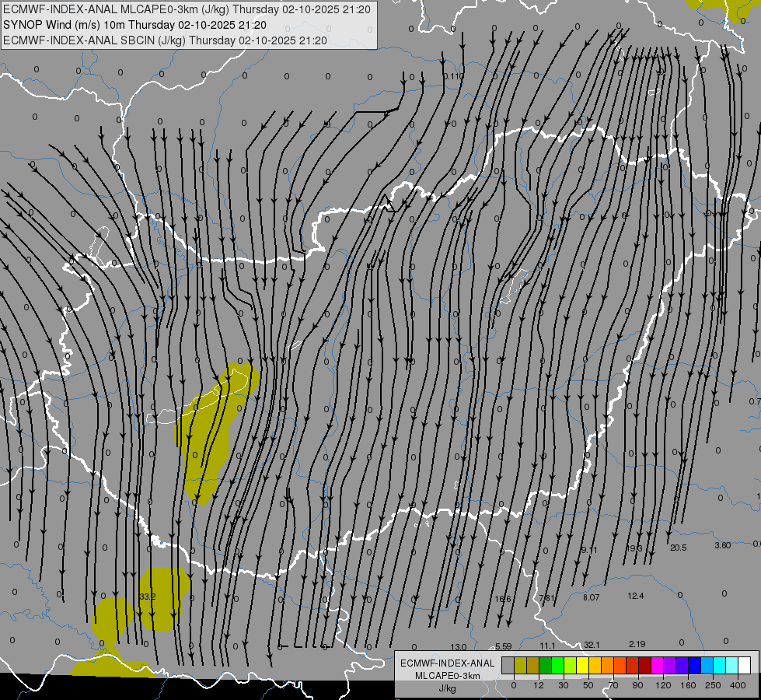Click the 20.5 value on map
The height and width of the screenshot is (700, 761).
pos(679,548)
